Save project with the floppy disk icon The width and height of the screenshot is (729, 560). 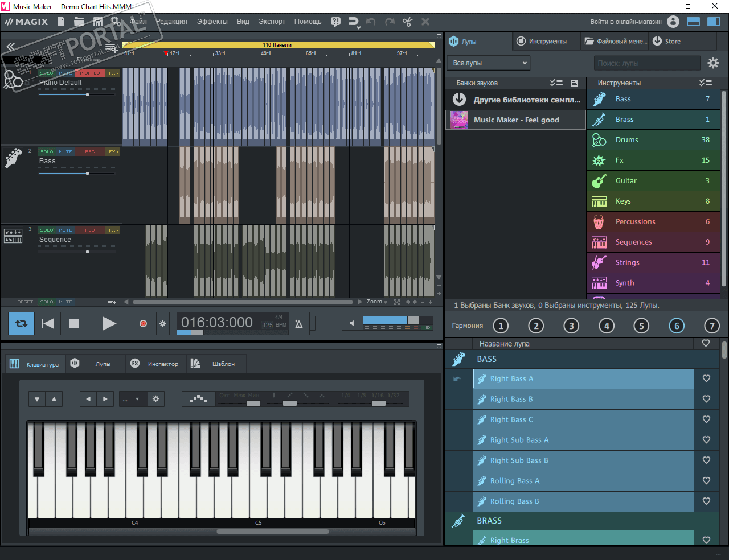pyautogui.click(x=98, y=22)
